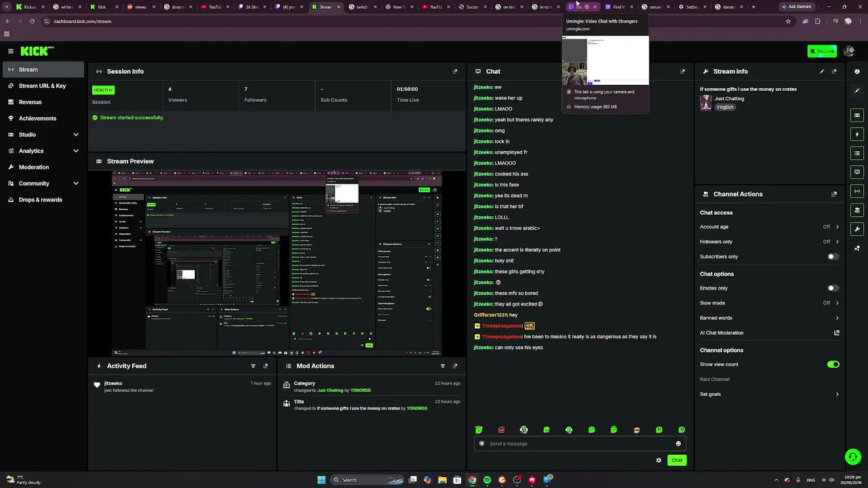This screenshot has width=868, height=488.
Task: Pop out the Stream info panel
Action: tap(834, 71)
